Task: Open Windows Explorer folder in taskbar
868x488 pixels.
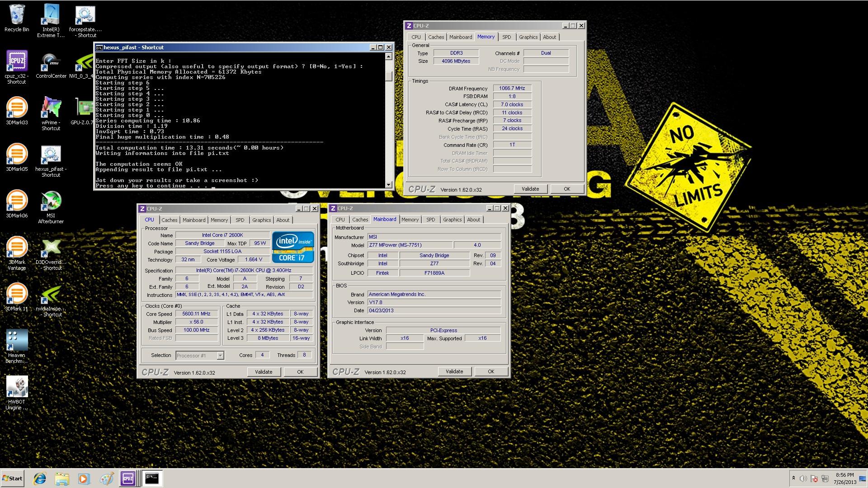Action: point(62,479)
